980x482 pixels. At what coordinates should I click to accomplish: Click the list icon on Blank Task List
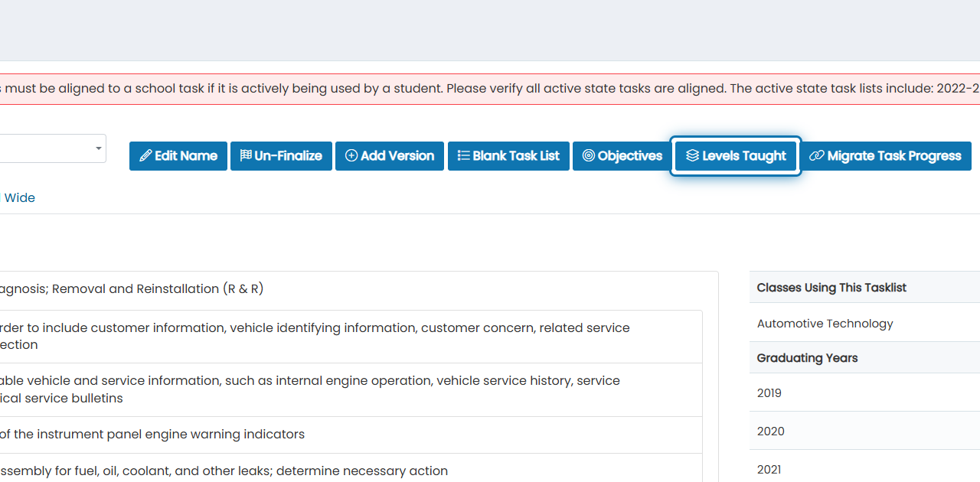[x=463, y=156]
